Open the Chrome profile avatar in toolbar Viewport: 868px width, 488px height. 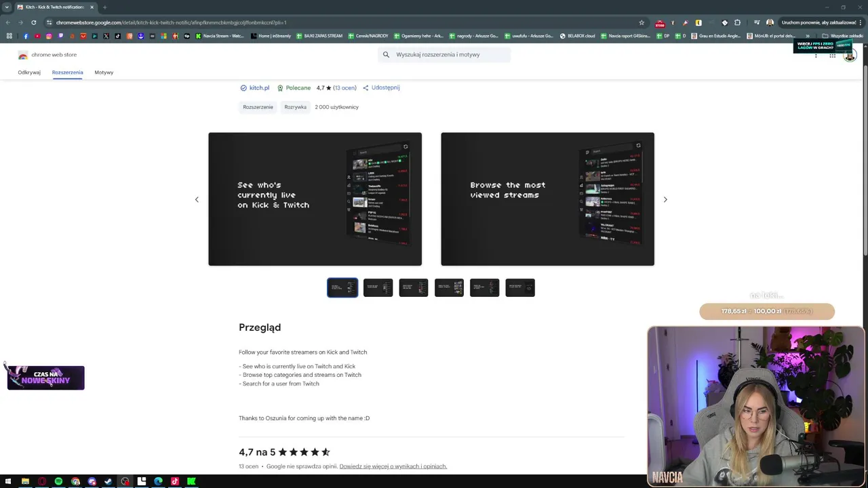click(x=770, y=22)
